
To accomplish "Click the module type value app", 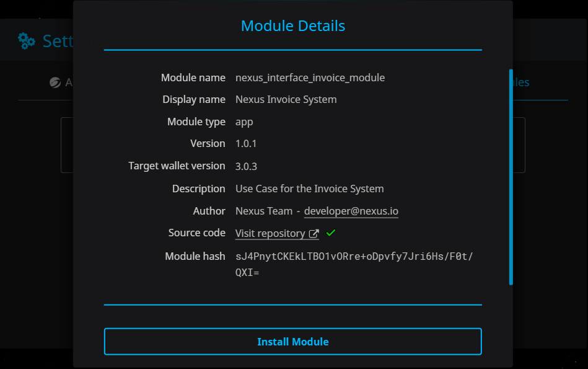I will click(x=244, y=122).
